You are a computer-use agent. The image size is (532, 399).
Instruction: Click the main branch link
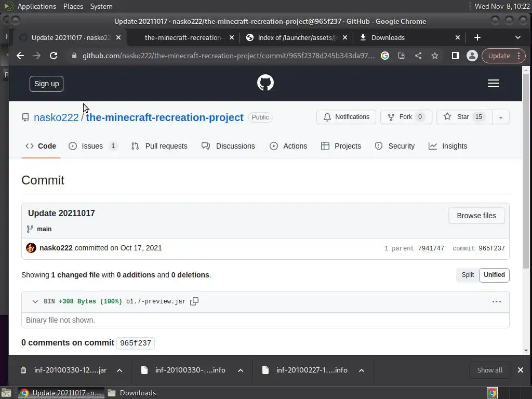tap(44, 229)
